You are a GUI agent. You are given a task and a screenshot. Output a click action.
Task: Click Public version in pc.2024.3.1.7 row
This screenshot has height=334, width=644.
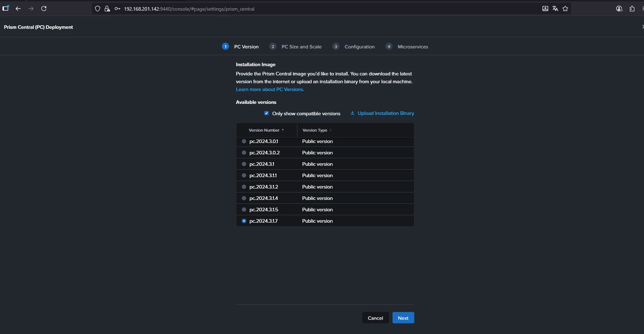tap(317, 221)
